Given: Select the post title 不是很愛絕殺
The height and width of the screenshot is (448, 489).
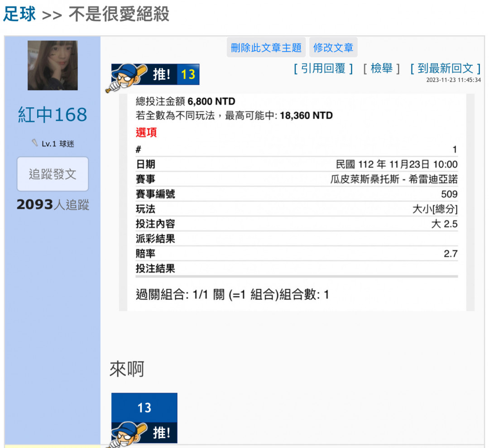Looking at the screenshot, I should click(x=119, y=14).
